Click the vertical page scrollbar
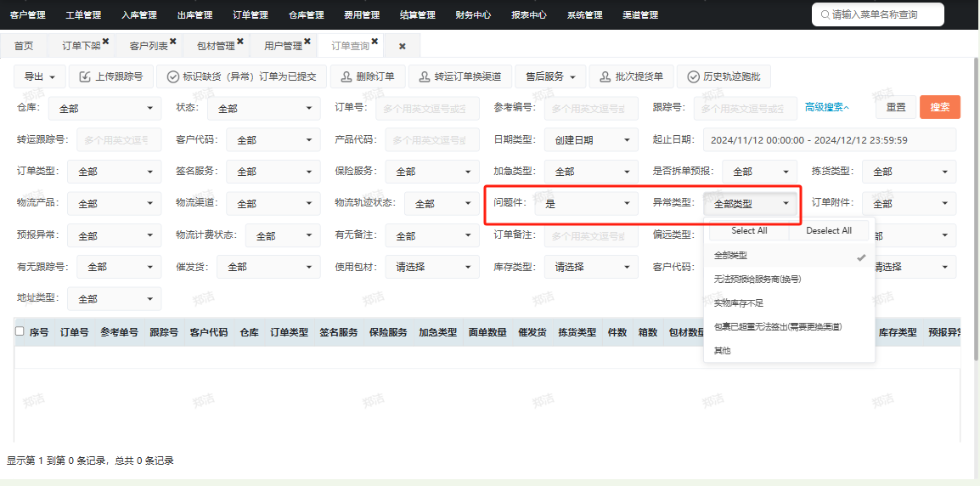 point(977,210)
